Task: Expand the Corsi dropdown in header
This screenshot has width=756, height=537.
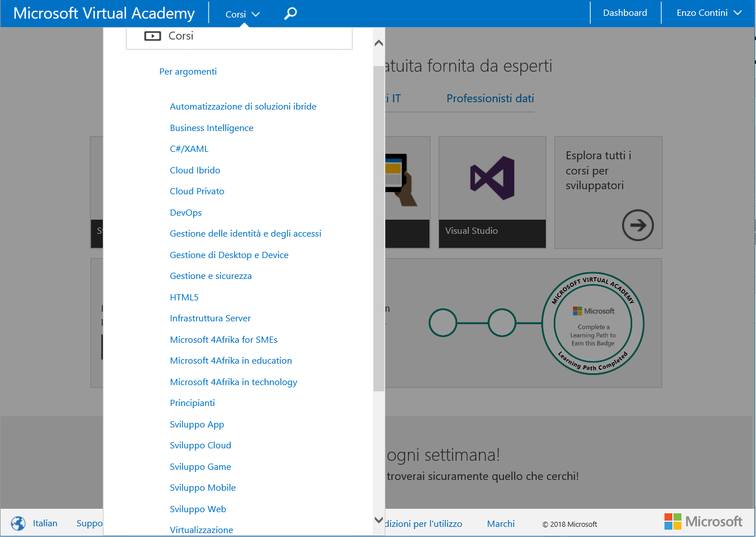Action: 242,14
